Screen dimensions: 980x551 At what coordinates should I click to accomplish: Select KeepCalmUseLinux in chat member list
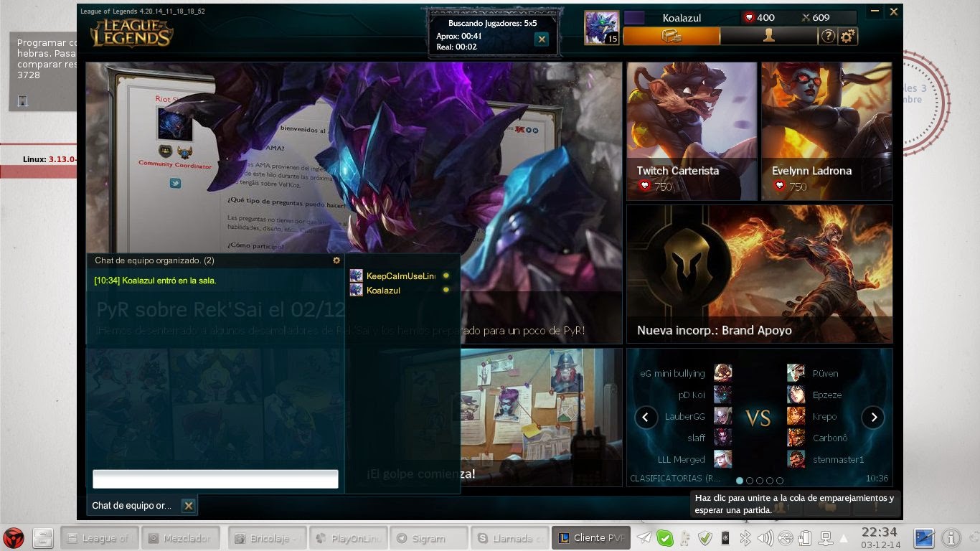tap(399, 275)
